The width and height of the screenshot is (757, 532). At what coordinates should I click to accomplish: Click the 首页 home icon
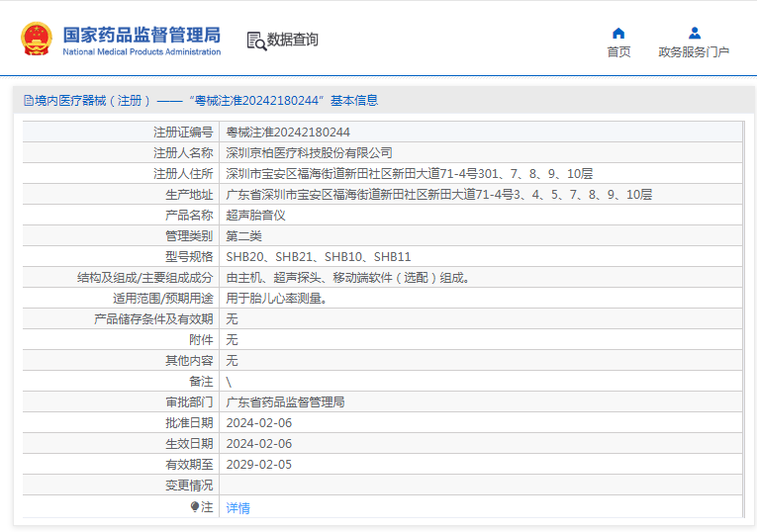618,34
